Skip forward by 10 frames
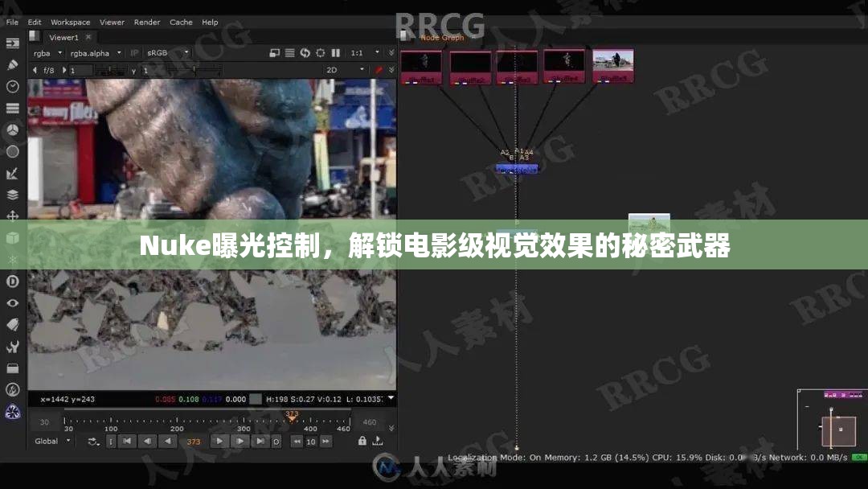868x489 pixels. click(326, 442)
